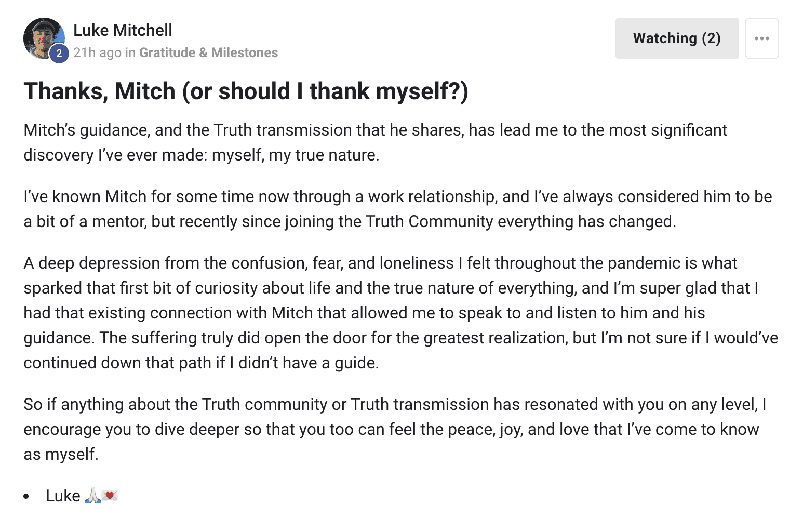The width and height of the screenshot is (803, 532).
Task: Open the Gratitude & Milestones category
Action: coord(208,52)
